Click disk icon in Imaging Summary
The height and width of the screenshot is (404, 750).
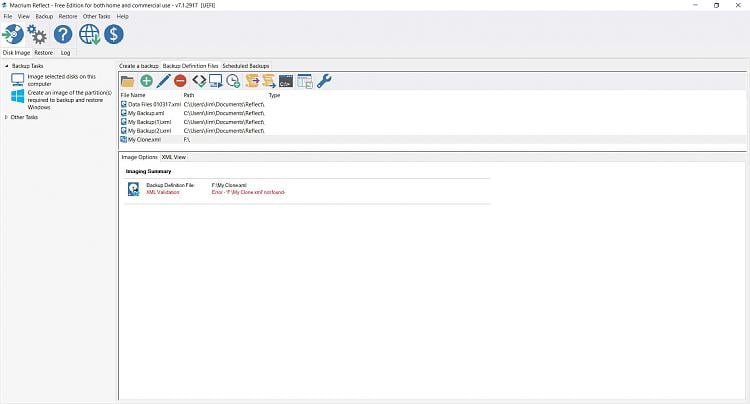click(x=133, y=189)
